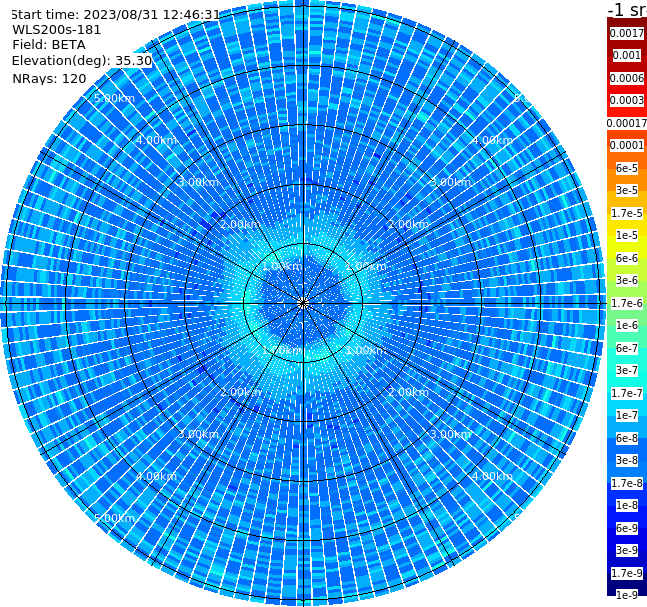Select the 3.00km ring label in the lower-left quadrant
647x607 pixels.
198,434
